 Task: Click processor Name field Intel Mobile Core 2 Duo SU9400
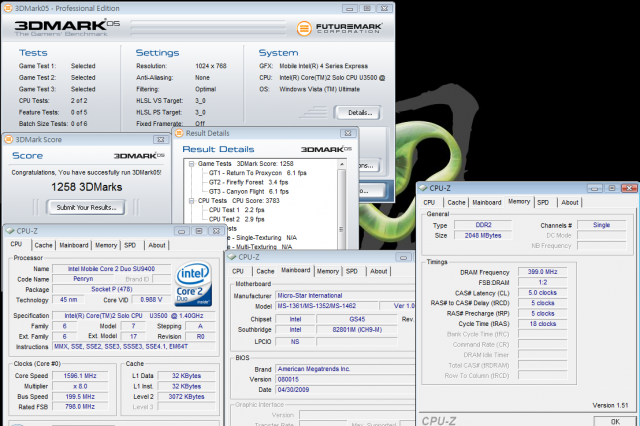111,269
